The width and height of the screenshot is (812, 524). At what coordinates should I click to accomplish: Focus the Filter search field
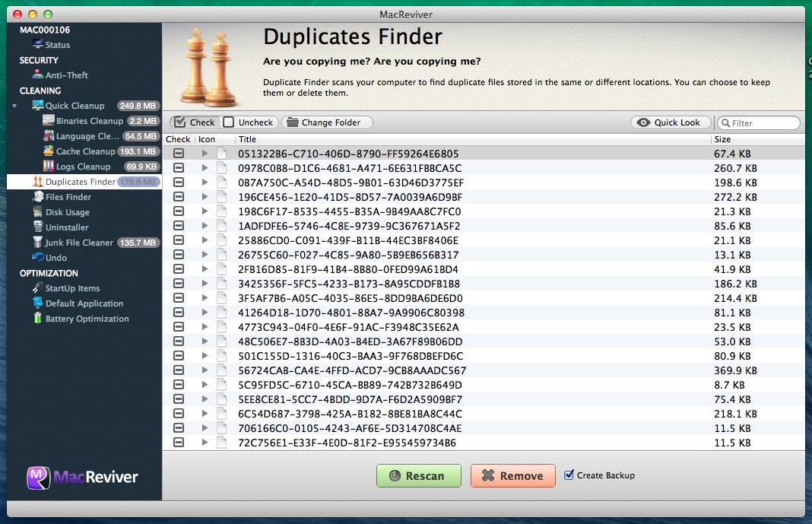(759, 122)
